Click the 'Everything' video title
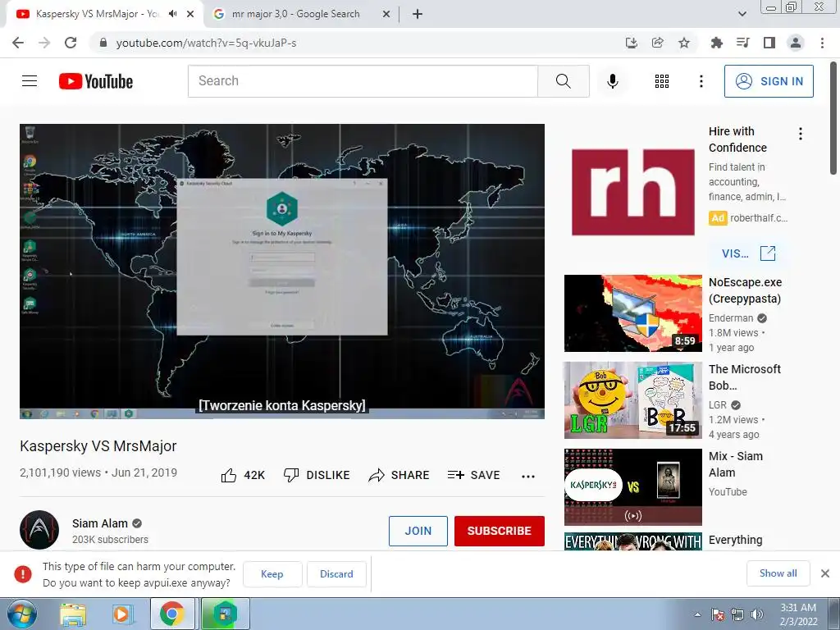This screenshot has height=630, width=840. click(736, 540)
